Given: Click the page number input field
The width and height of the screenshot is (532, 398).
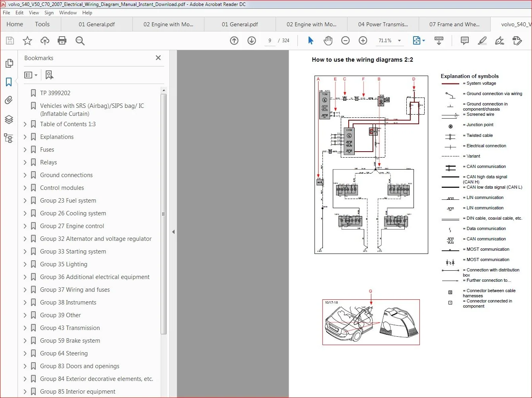Looking at the screenshot, I should point(270,41).
